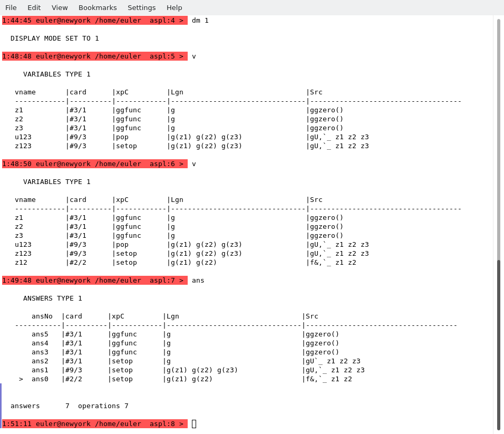Open the Settings menu
The width and height of the screenshot is (504, 434).
[141, 7]
